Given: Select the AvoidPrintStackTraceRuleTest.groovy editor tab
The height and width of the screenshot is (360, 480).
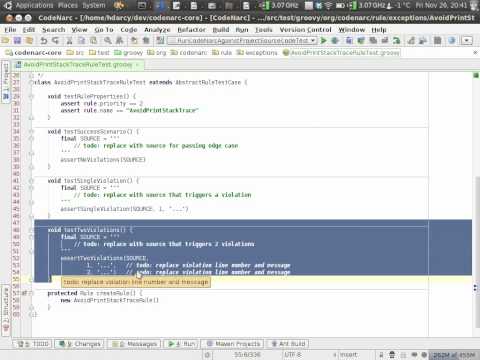Looking at the screenshot, I should 78,65.
